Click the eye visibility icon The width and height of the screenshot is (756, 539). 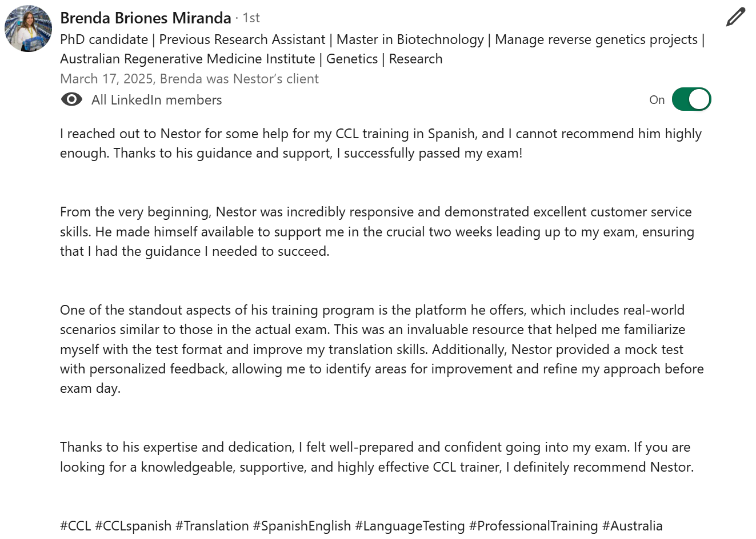click(71, 100)
